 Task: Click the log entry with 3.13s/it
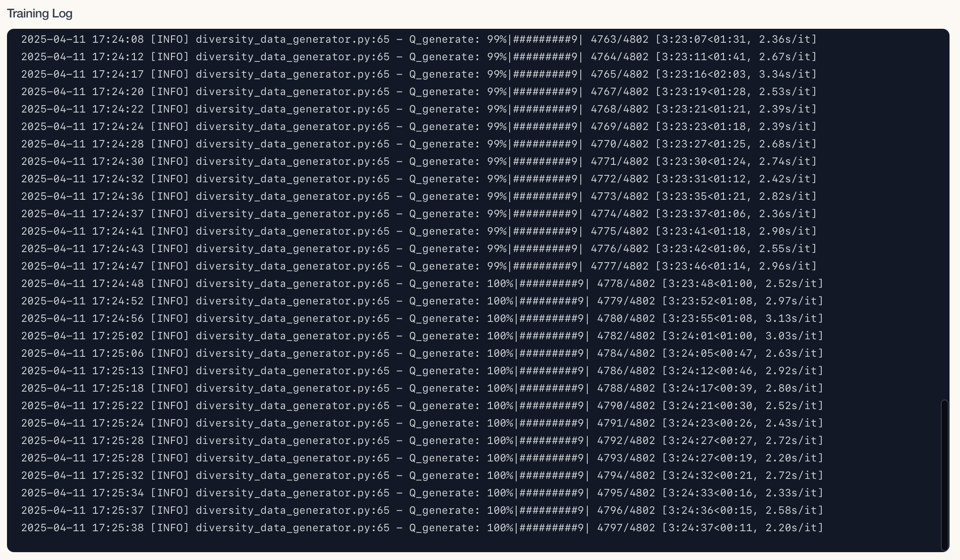tap(422, 318)
